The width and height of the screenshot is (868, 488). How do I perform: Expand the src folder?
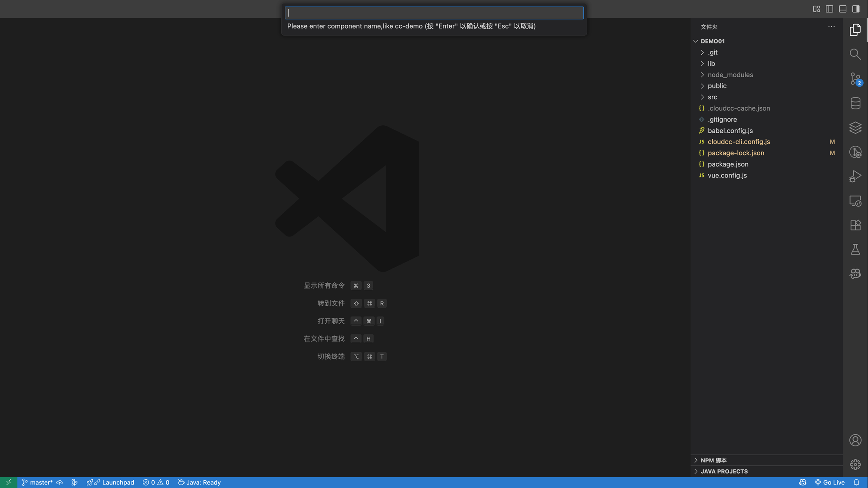(712, 97)
